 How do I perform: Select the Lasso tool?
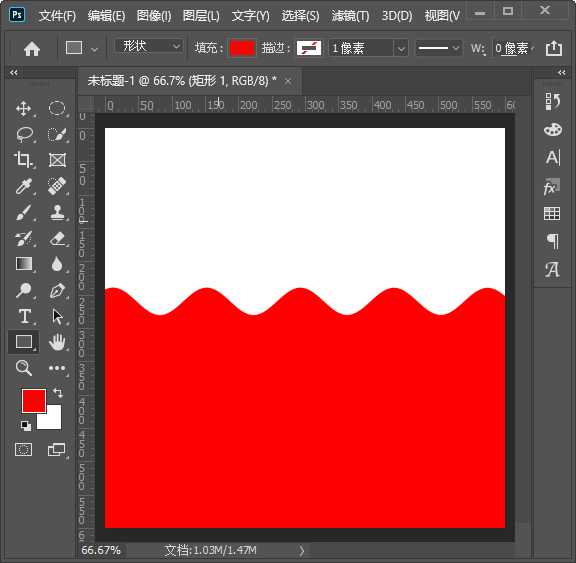[25, 134]
